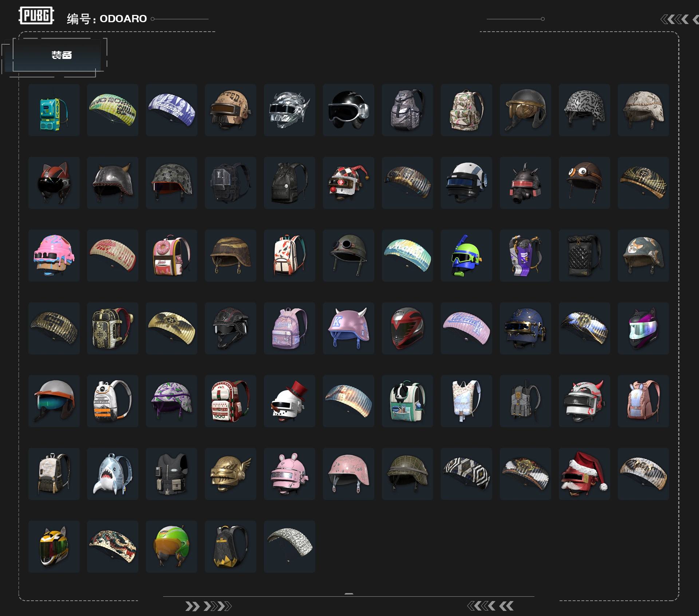Select the spiked helmet with red gas mask

[x=526, y=183]
